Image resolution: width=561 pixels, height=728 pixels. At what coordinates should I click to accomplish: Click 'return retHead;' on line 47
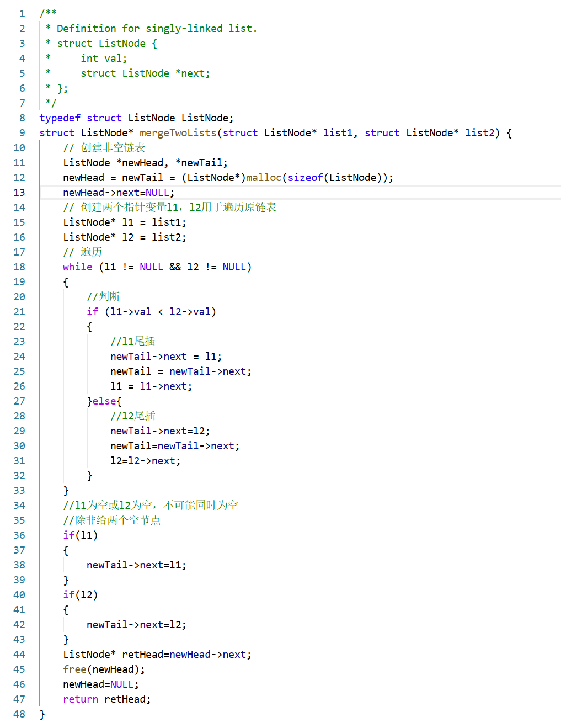point(107,699)
